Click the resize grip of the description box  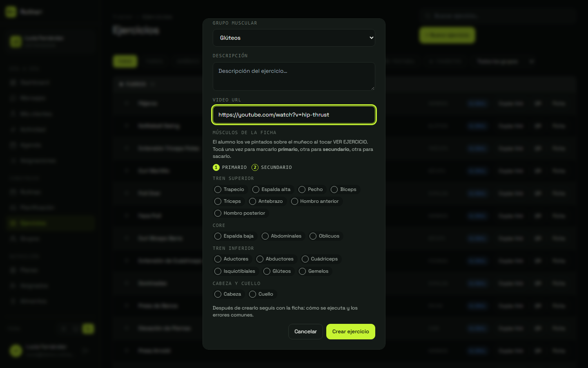(372, 88)
